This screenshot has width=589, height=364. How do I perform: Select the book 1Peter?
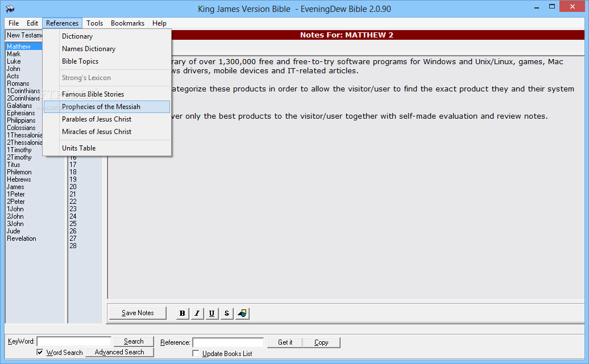16,194
